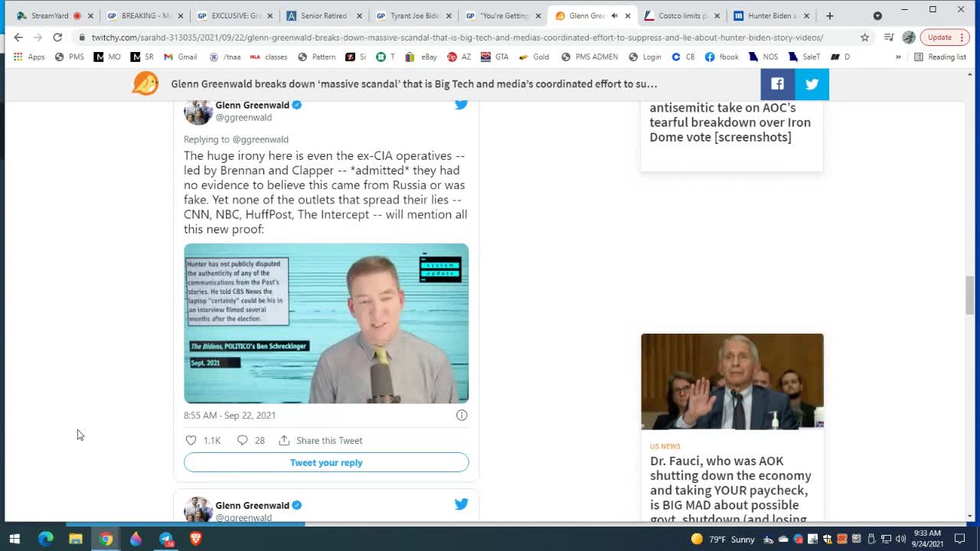
Task: Click Glenn Greenwald avatar on first tweet
Action: point(198,111)
